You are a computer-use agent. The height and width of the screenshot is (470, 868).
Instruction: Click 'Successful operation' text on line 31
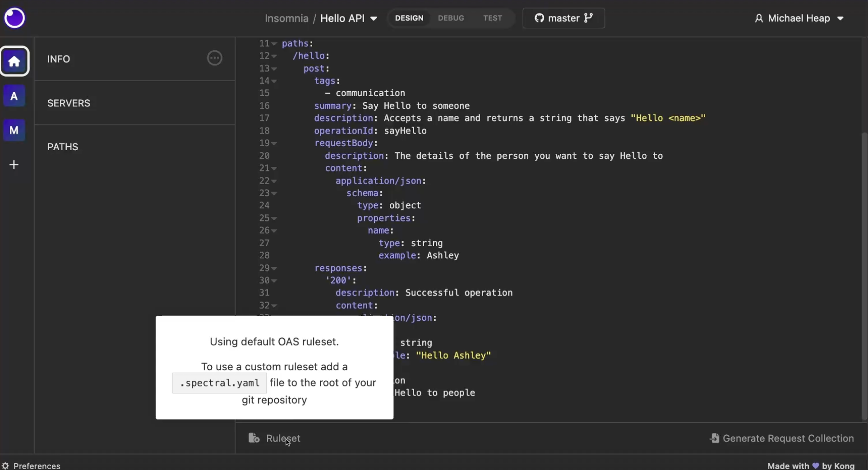pos(459,293)
